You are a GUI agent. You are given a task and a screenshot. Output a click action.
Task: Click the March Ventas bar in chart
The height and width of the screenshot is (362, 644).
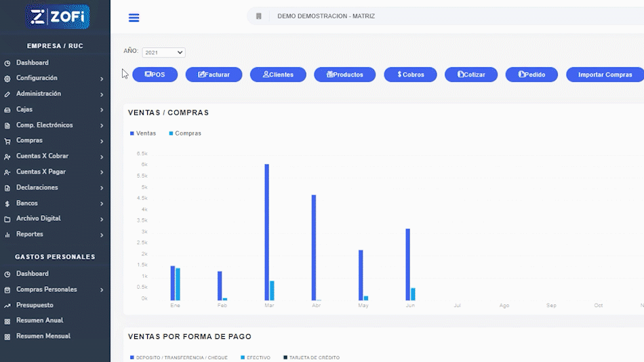click(267, 230)
